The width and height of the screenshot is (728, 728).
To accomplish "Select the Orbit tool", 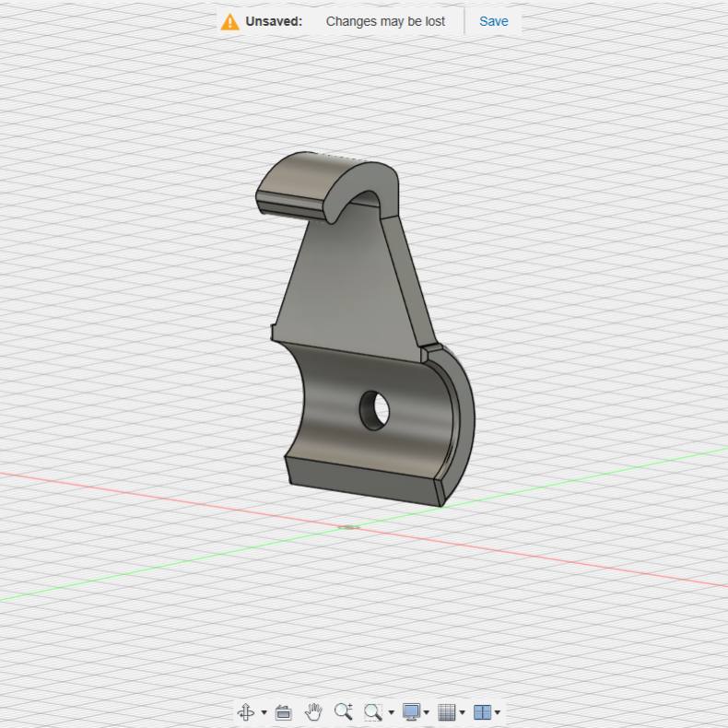I will pyautogui.click(x=246, y=711).
